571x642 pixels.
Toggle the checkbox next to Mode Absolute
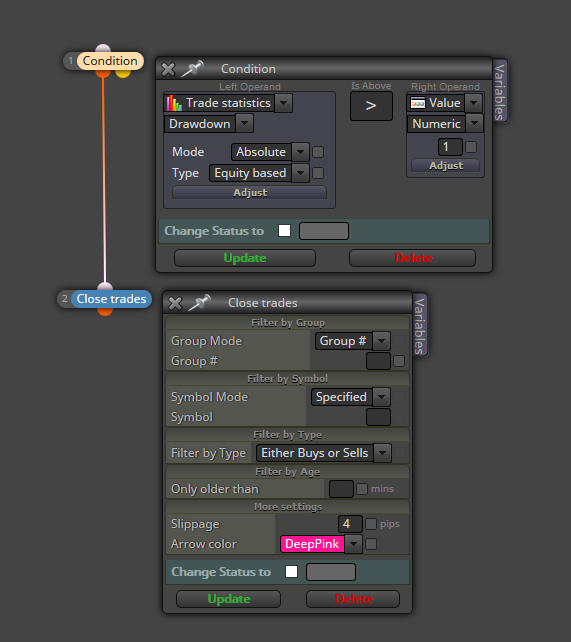click(x=318, y=152)
